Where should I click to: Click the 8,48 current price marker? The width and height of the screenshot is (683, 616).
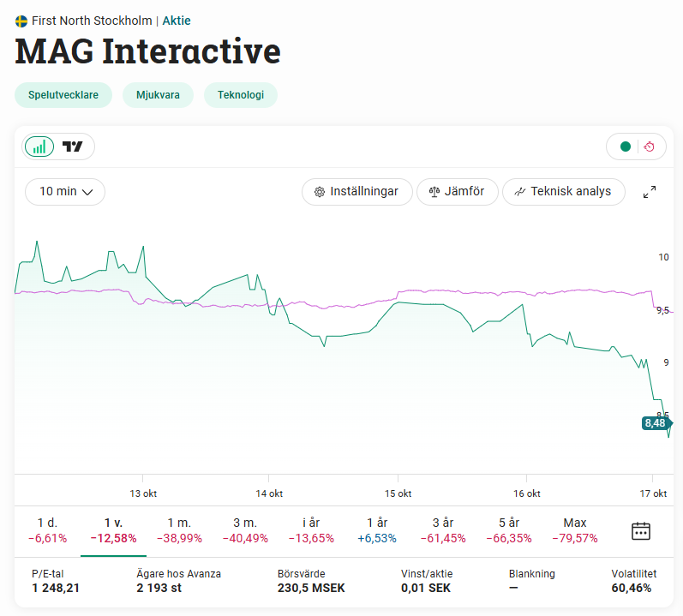click(x=657, y=423)
